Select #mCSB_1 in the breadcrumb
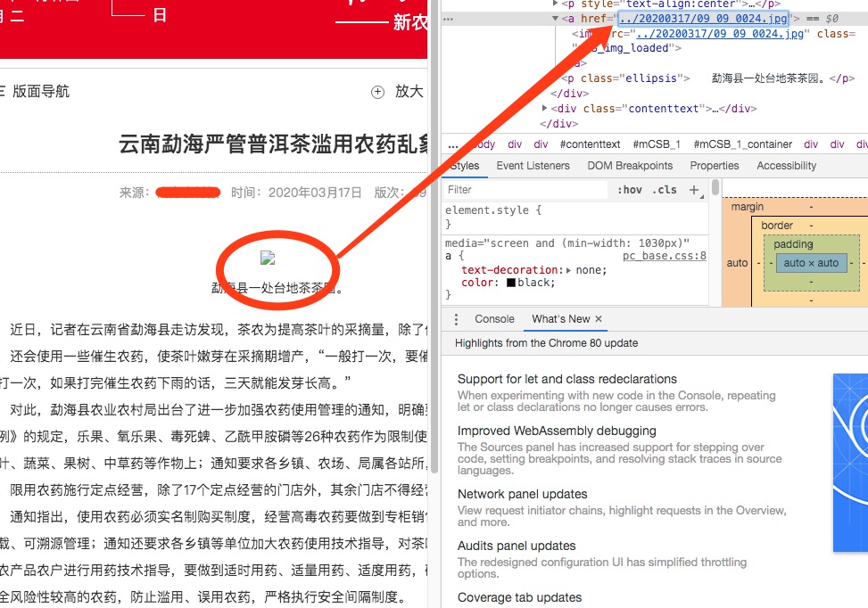This screenshot has height=608, width=868. point(657,144)
